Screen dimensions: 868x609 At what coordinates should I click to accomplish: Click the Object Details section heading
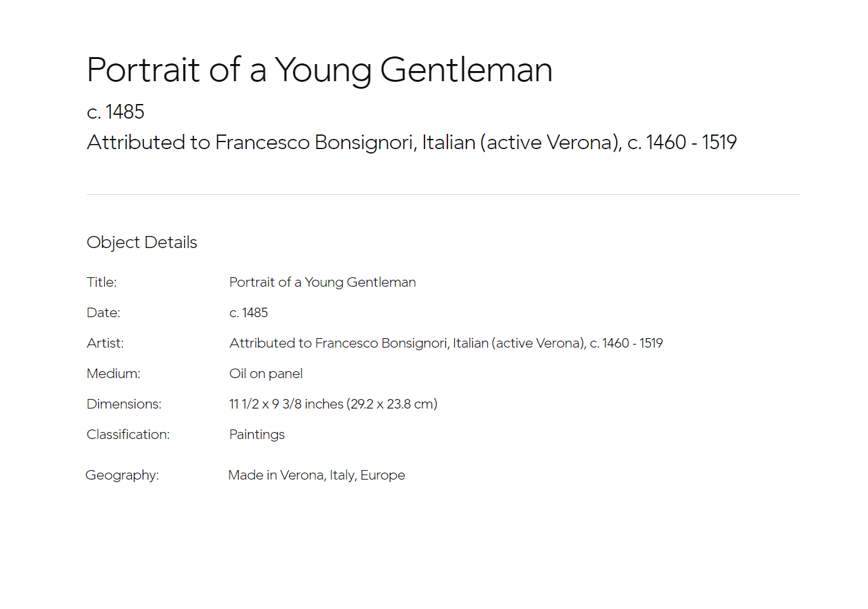pyautogui.click(x=142, y=243)
